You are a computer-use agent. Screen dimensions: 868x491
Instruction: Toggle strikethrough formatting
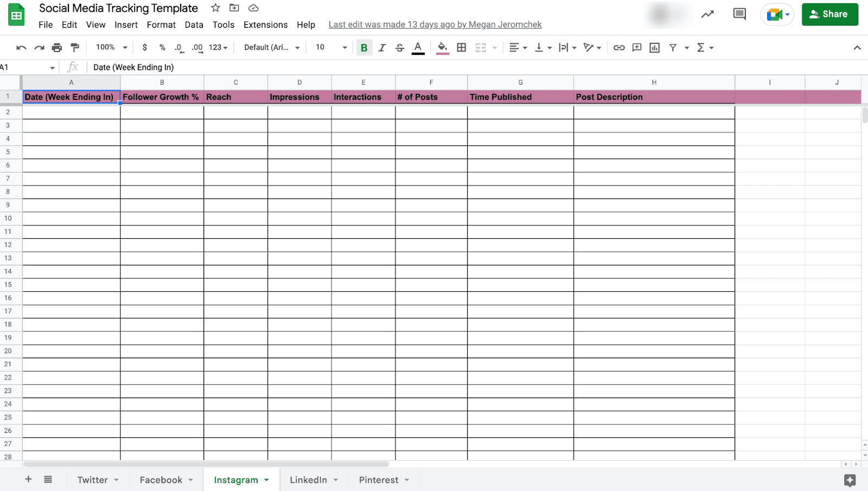coord(400,48)
